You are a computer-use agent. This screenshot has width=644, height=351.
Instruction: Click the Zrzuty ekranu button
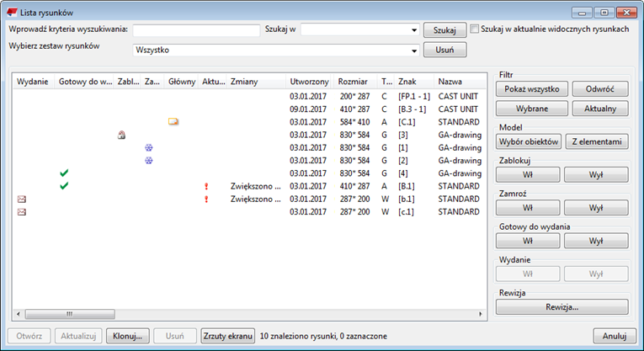(228, 336)
